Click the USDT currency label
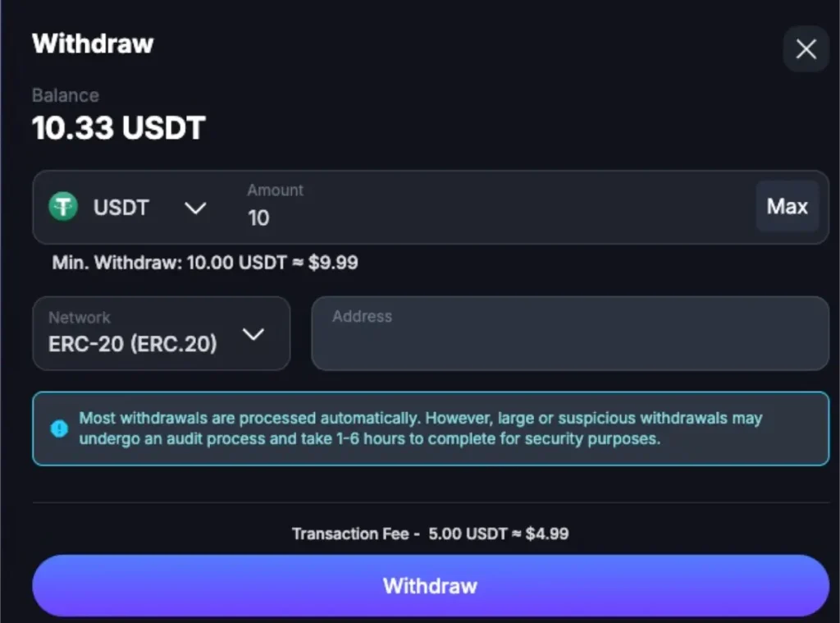Screen dimensions: 840x623 coord(121,208)
